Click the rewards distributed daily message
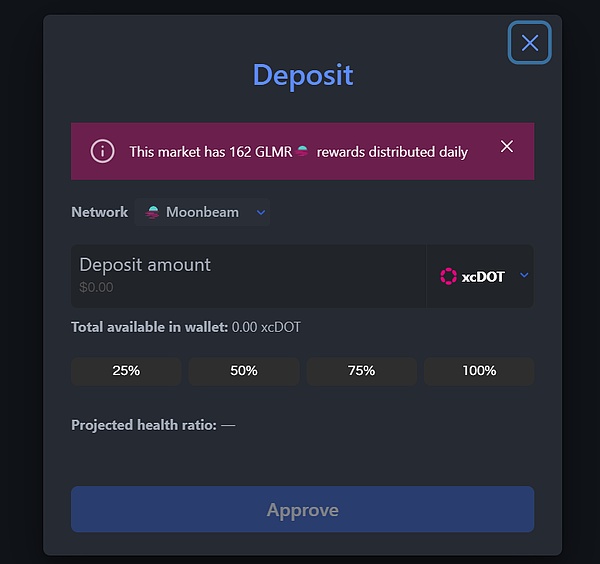This screenshot has height=564, width=600. click(x=392, y=152)
